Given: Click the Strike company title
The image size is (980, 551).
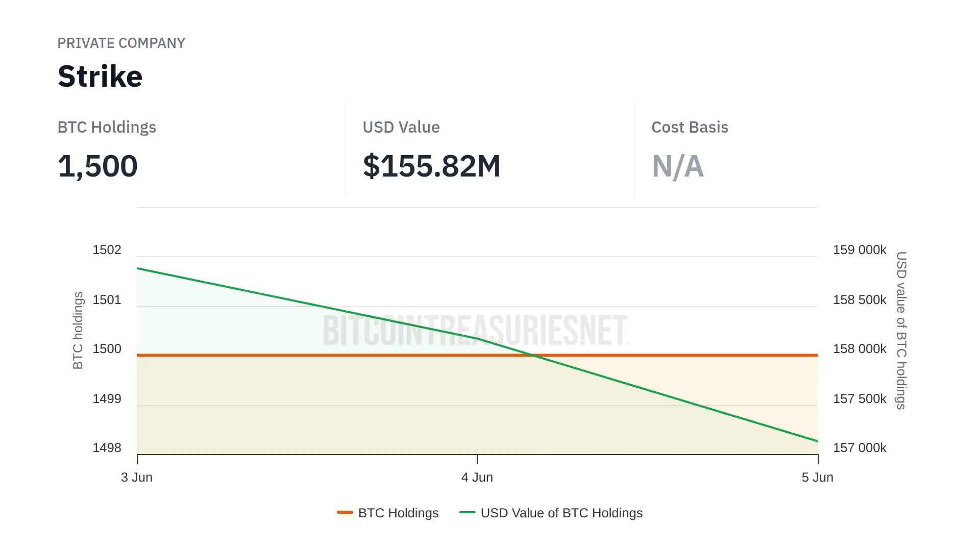Looking at the screenshot, I should click(100, 77).
